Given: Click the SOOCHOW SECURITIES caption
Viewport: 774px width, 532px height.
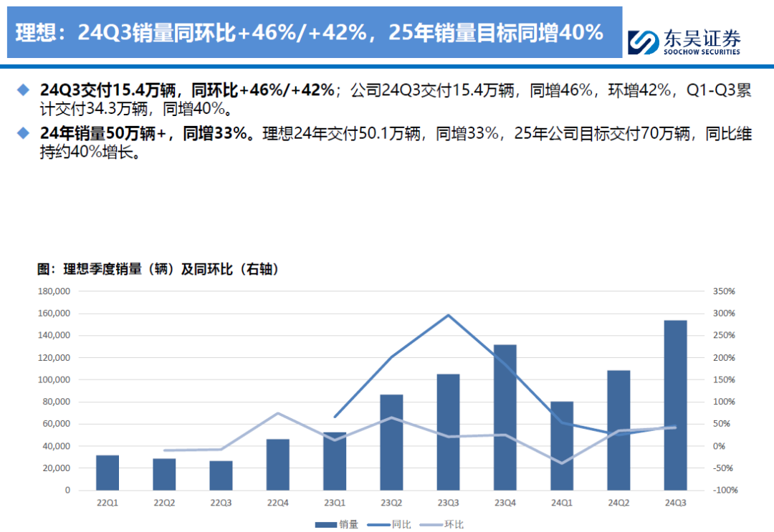Looking at the screenshot, I should tap(702, 52).
